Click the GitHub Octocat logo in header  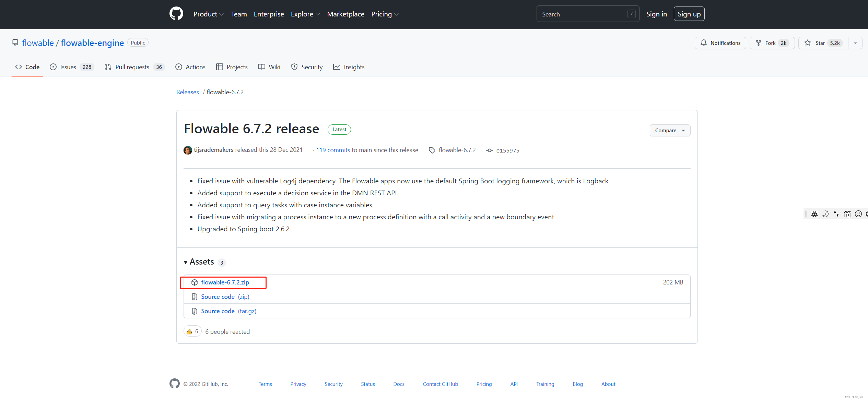point(176,14)
